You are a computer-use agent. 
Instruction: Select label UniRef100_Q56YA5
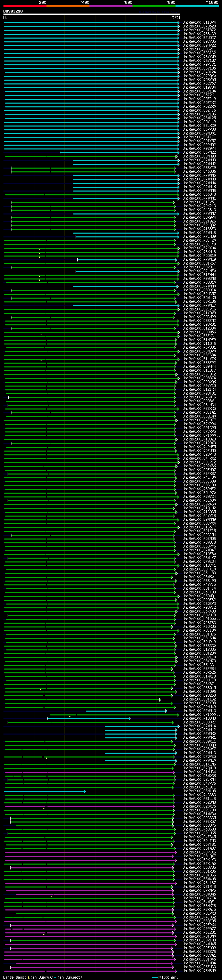coord(199,80)
